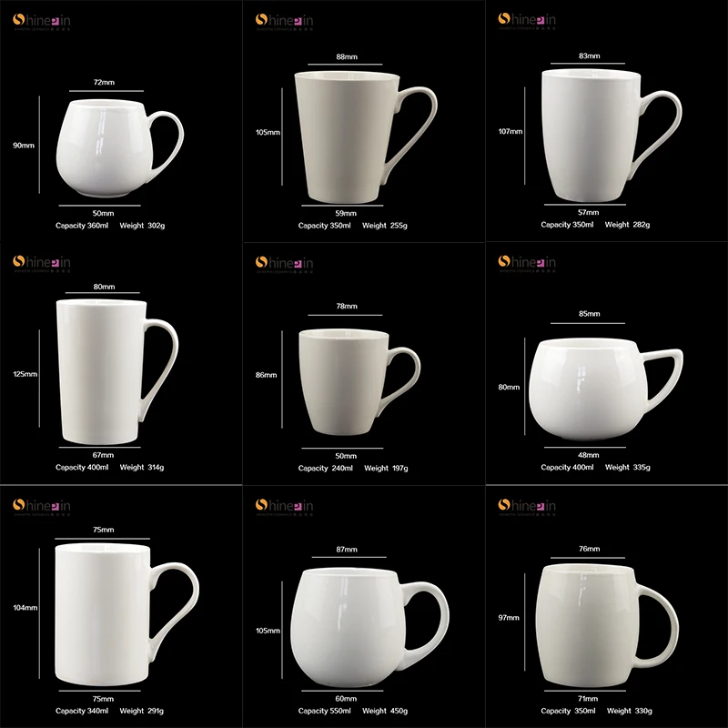The width and height of the screenshot is (728, 728).
Task: Click the 'Capacity 550ml' label text
Action: [325, 711]
